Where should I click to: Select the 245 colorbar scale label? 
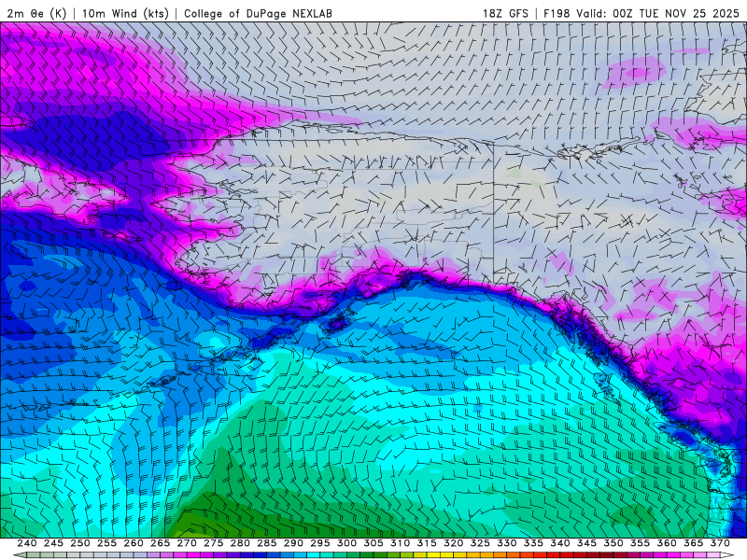coord(53,543)
